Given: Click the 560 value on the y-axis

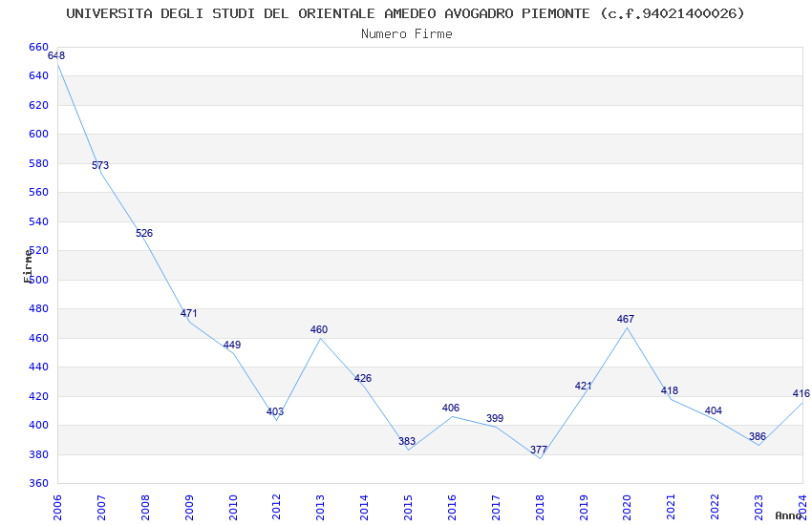Looking at the screenshot, I should pos(39,193).
